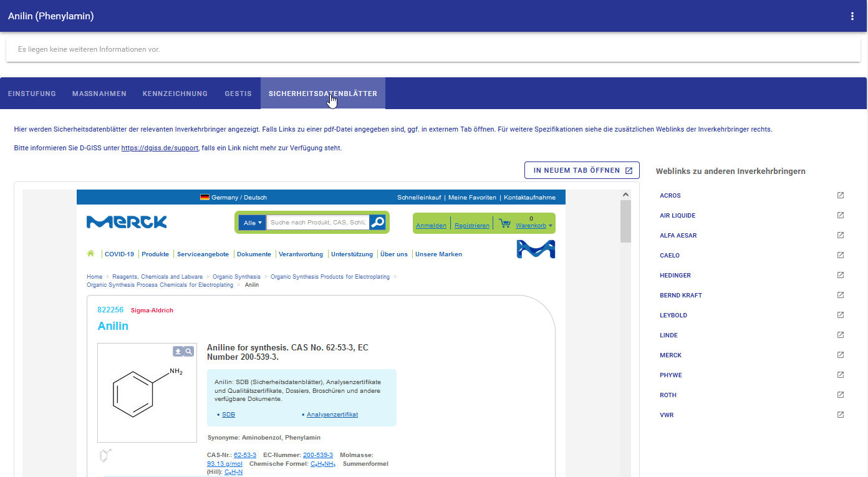868x477 pixels.
Task: Click the Merck home icon
Action: point(91,254)
